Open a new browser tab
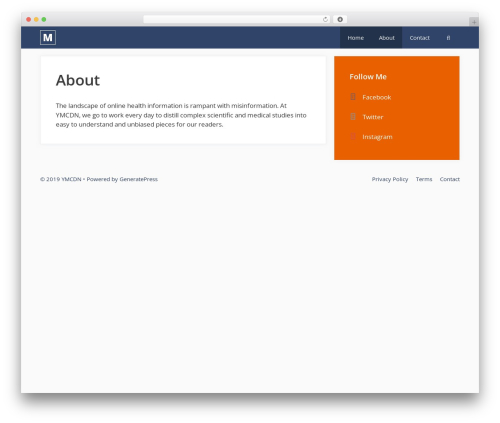 tap(474, 22)
